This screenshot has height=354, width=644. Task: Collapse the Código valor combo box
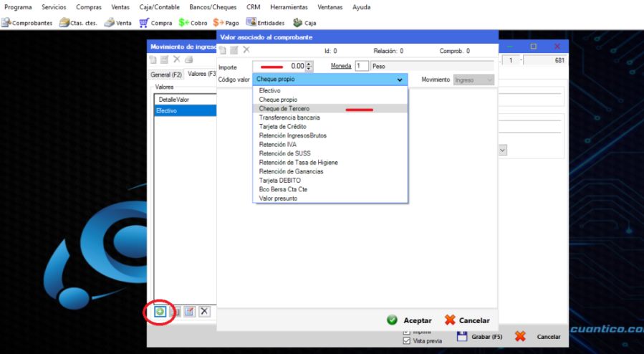400,80
